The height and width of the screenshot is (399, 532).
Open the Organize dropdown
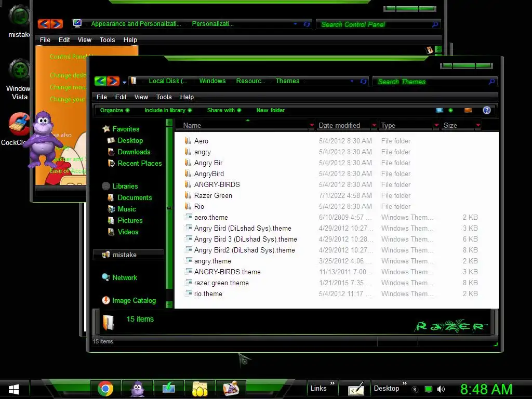pos(115,110)
